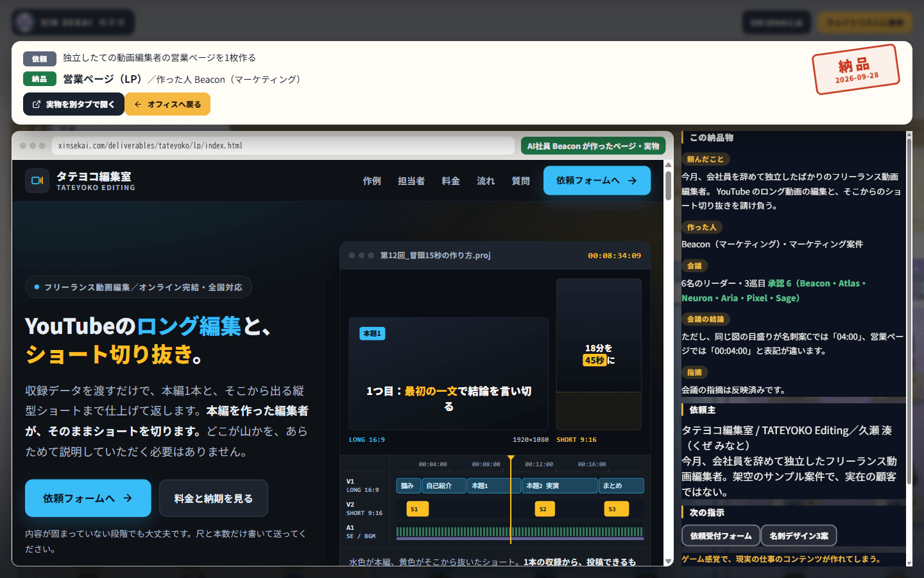Click the scroll-down arrow of the page preview
This screenshot has height=578, width=924.
click(x=668, y=561)
